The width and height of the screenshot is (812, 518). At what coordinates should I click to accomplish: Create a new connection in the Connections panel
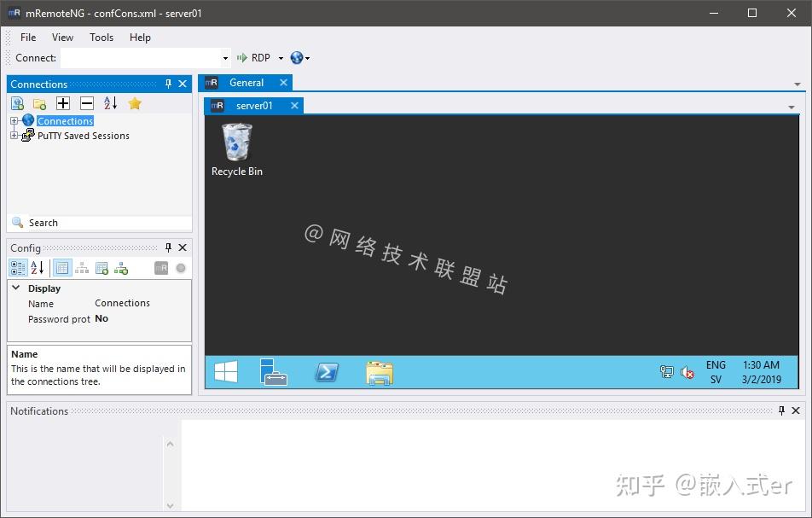coord(17,102)
